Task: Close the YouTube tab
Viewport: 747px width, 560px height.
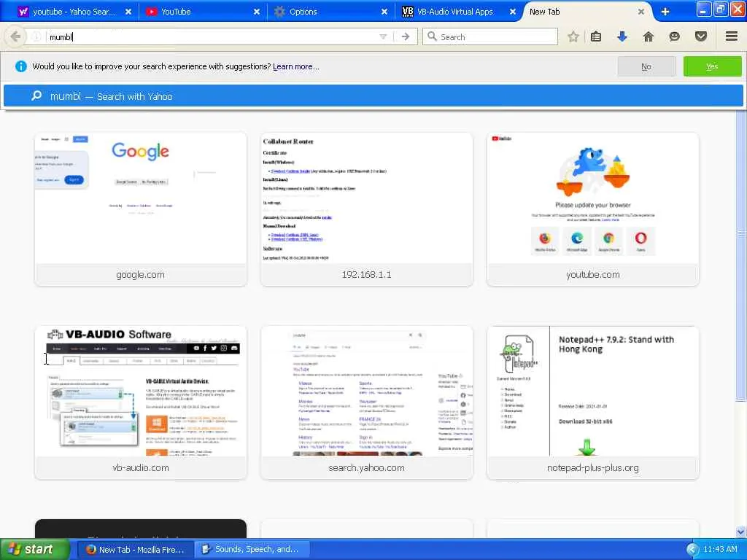Action: 257,12
